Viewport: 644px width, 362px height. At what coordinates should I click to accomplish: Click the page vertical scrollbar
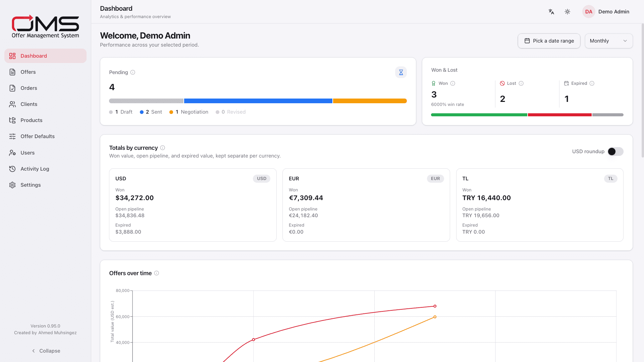(642, 90)
